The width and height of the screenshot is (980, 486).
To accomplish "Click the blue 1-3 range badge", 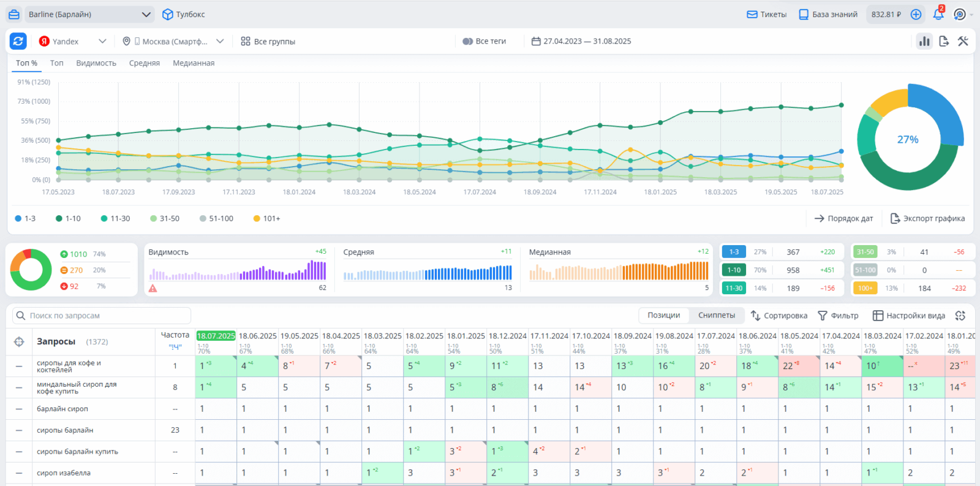I will pos(734,252).
